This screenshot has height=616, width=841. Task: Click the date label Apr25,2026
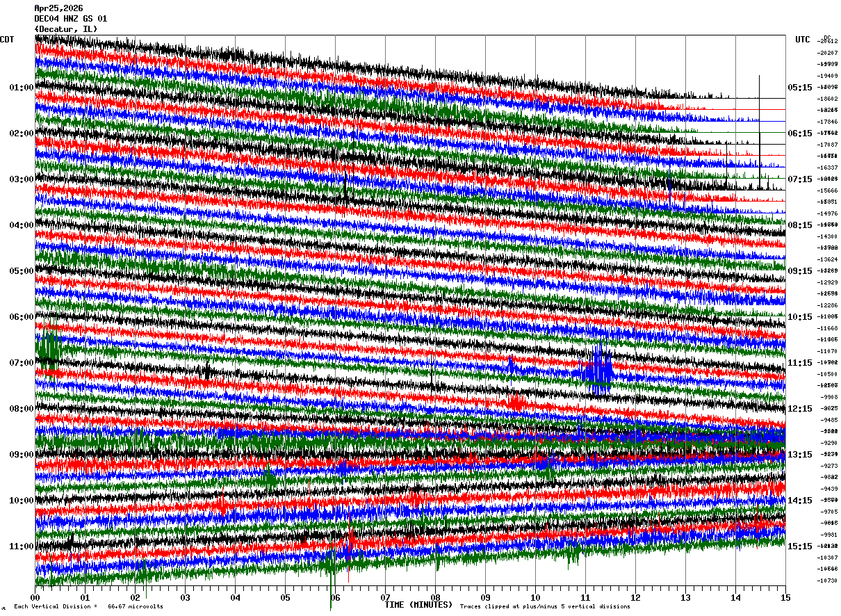58,8
